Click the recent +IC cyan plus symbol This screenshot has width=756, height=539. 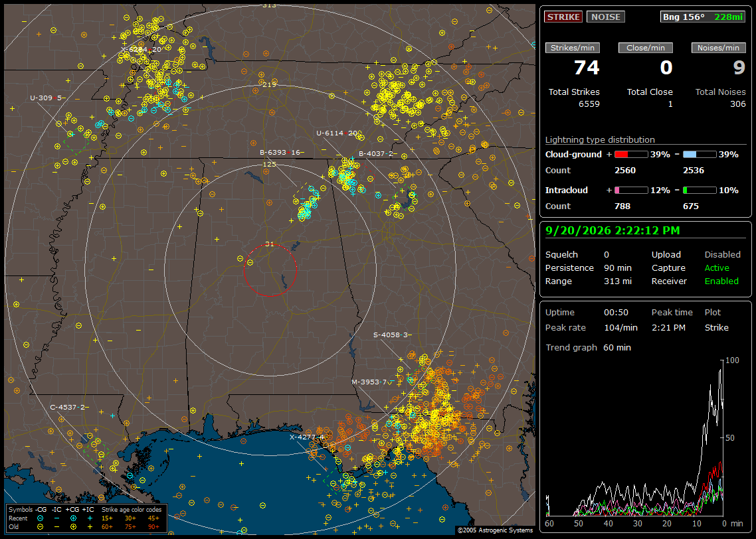click(89, 518)
